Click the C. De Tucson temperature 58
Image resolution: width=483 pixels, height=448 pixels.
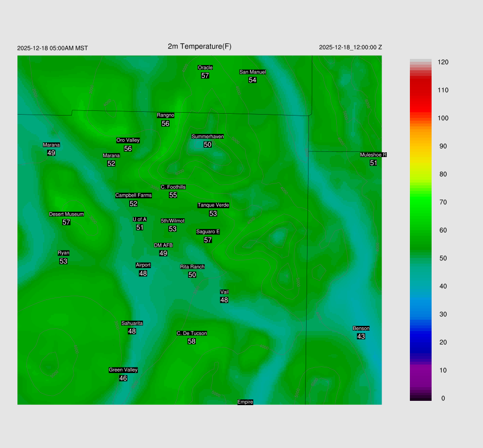point(192,341)
